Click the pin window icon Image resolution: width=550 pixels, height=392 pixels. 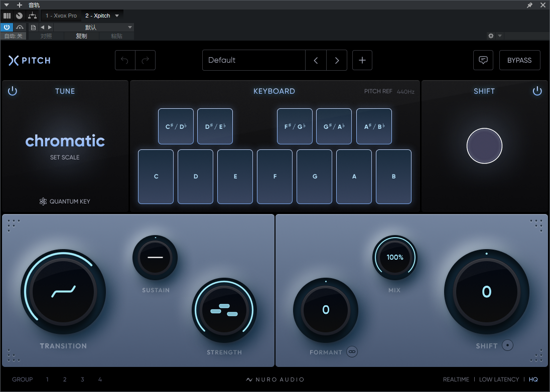[529, 5]
